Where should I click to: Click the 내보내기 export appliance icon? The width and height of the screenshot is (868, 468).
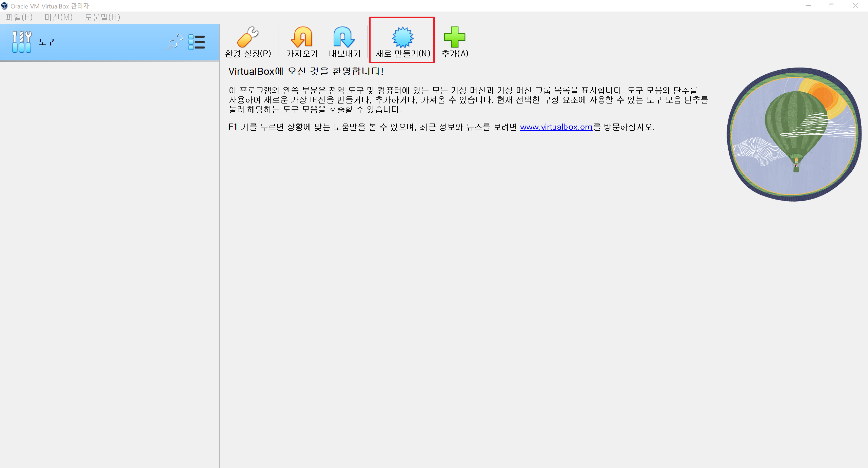pyautogui.click(x=344, y=37)
